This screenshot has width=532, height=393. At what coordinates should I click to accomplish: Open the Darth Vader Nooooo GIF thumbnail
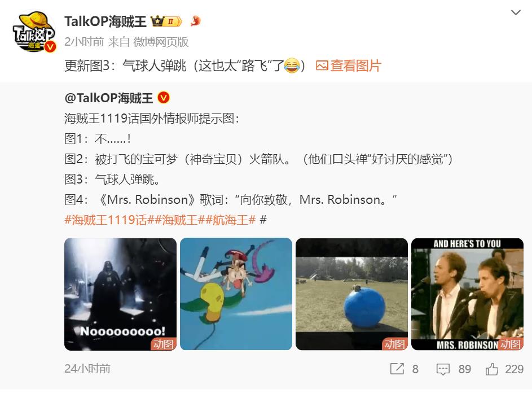click(120, 294)
